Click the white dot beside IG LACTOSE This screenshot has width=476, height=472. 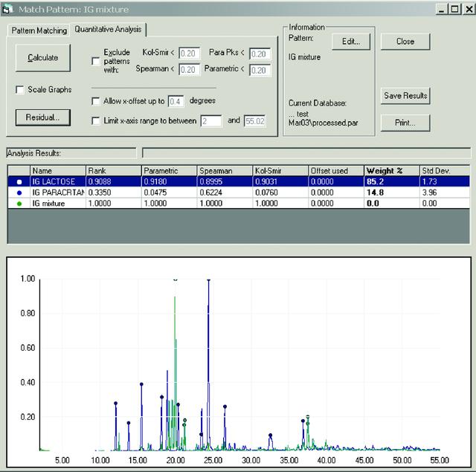[x=19, y=181]
